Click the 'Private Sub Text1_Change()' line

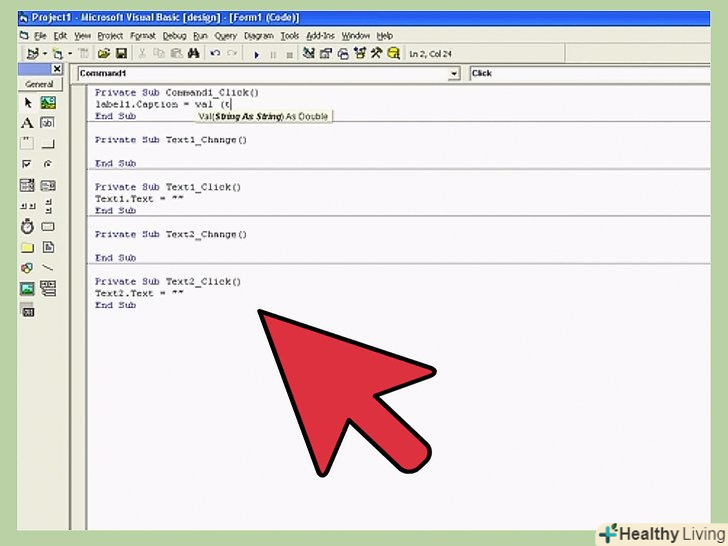click(171, 140)
